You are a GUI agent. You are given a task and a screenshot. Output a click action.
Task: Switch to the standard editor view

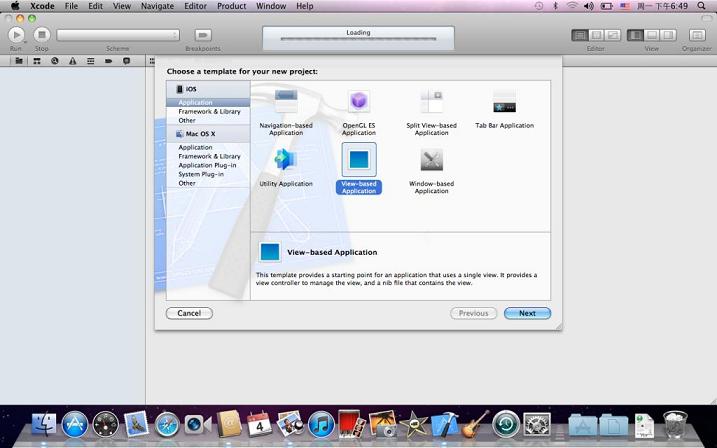(579, 35)
